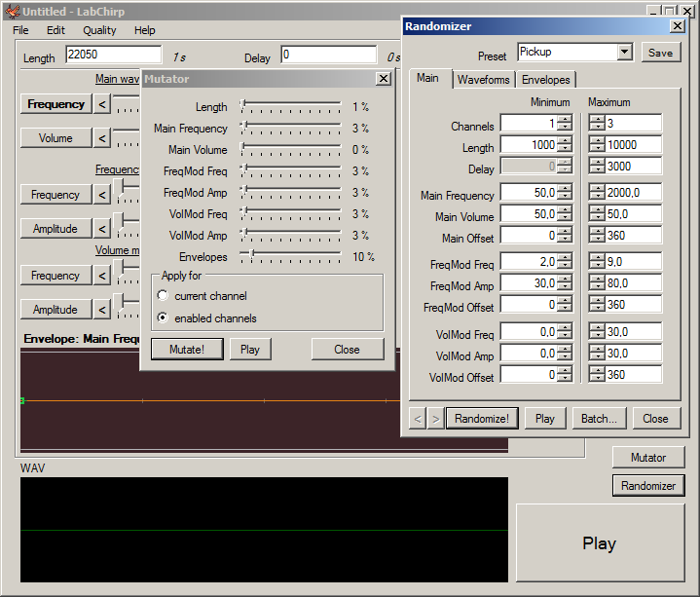Open the Preset dropdown showing Pickup

pyautogui.click(x=624, y=52)
